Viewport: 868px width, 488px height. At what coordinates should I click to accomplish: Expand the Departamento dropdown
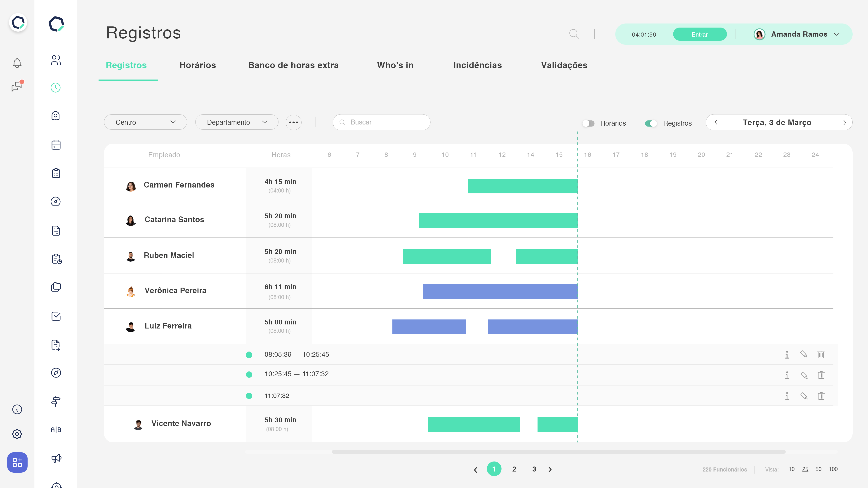(237, 122)
